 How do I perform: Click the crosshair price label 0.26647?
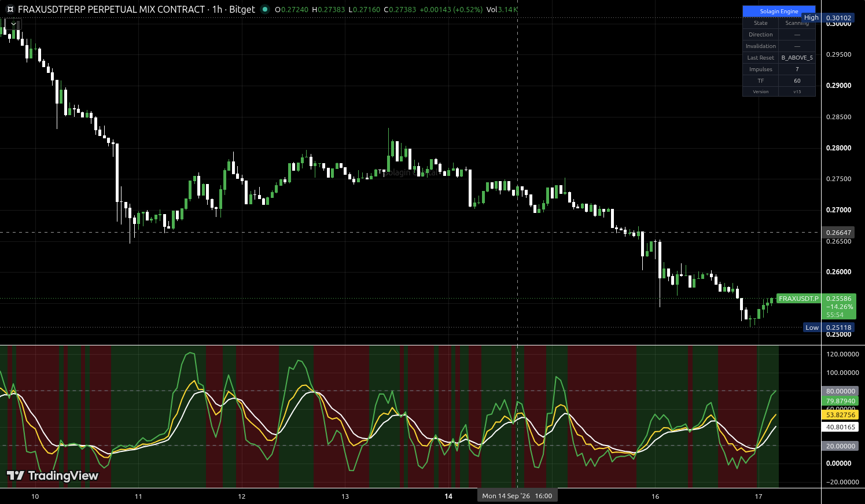(838, 233)
